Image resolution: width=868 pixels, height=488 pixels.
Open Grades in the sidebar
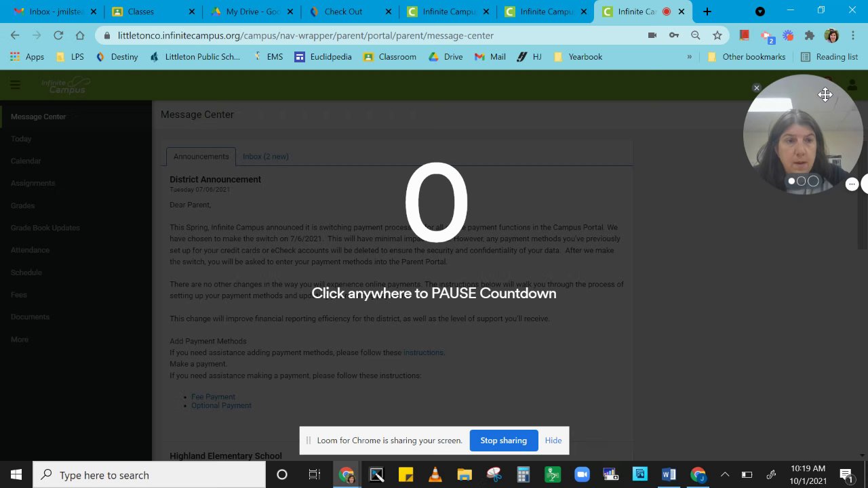tap(22, 205)
